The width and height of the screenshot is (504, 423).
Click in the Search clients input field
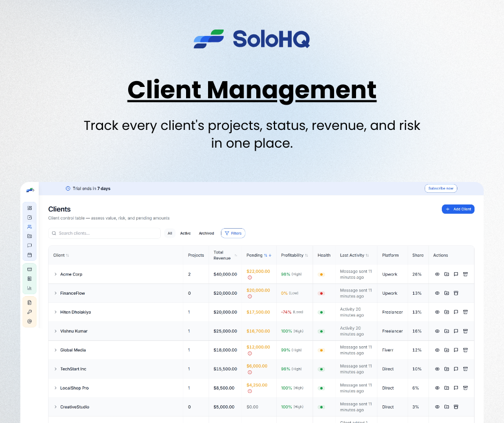(105, 233)
